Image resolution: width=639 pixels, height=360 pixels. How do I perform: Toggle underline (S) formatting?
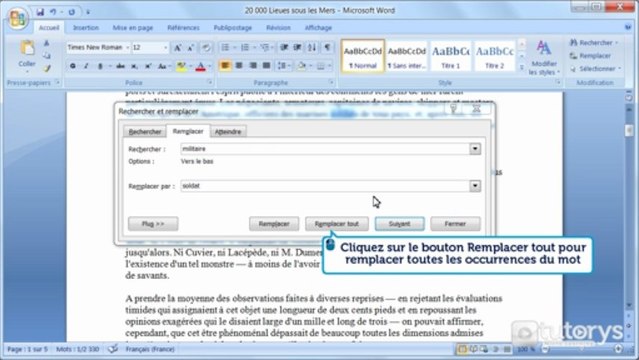click(x=99, y=66)
